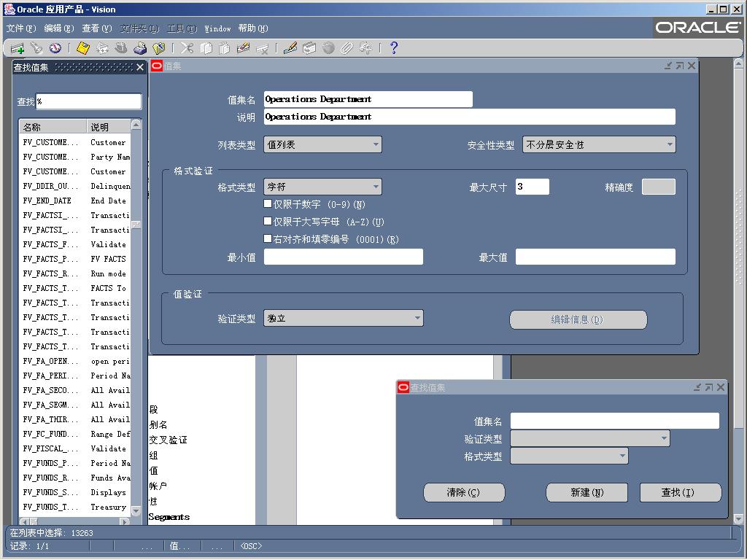Select the FV_FC_FUND row
The image size is (747, 560).
click(x=76, y=435)
